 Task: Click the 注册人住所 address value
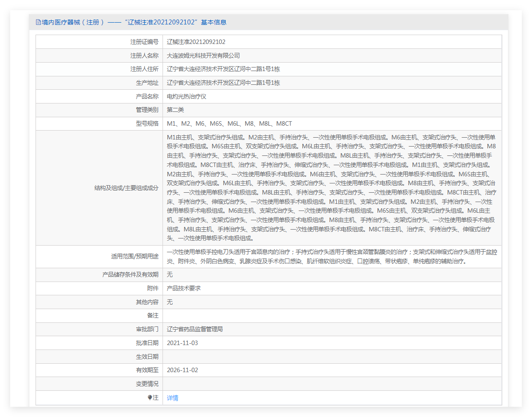pyautogui.click(x=223, y=69)
